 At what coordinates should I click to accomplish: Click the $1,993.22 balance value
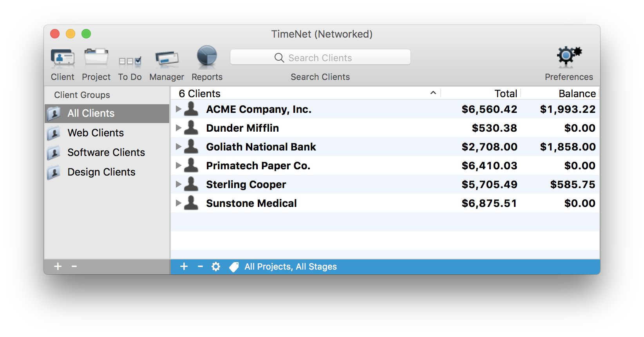point(568,109)
